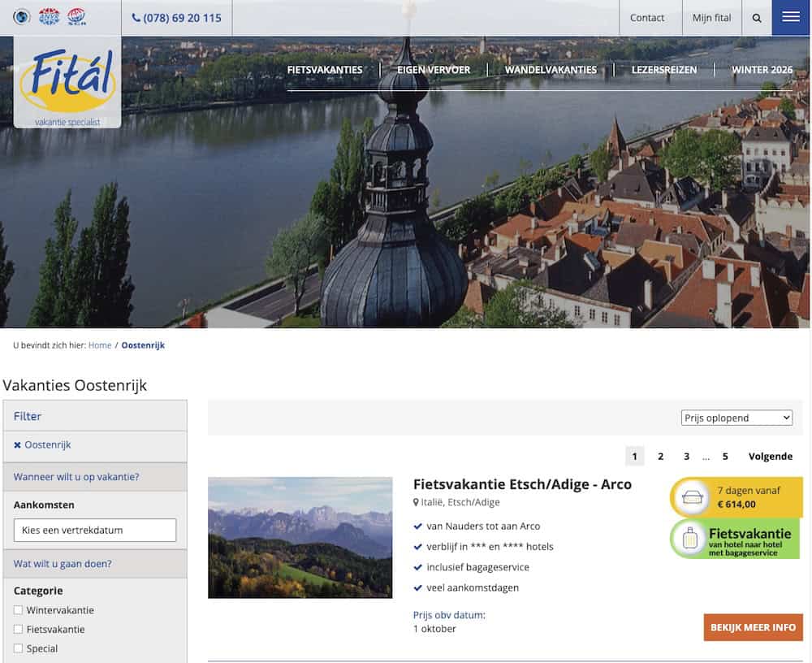Click the BEKIJK MEER INFO button
Viewport: 812px width, 663px height.
(x=753, y=627)
